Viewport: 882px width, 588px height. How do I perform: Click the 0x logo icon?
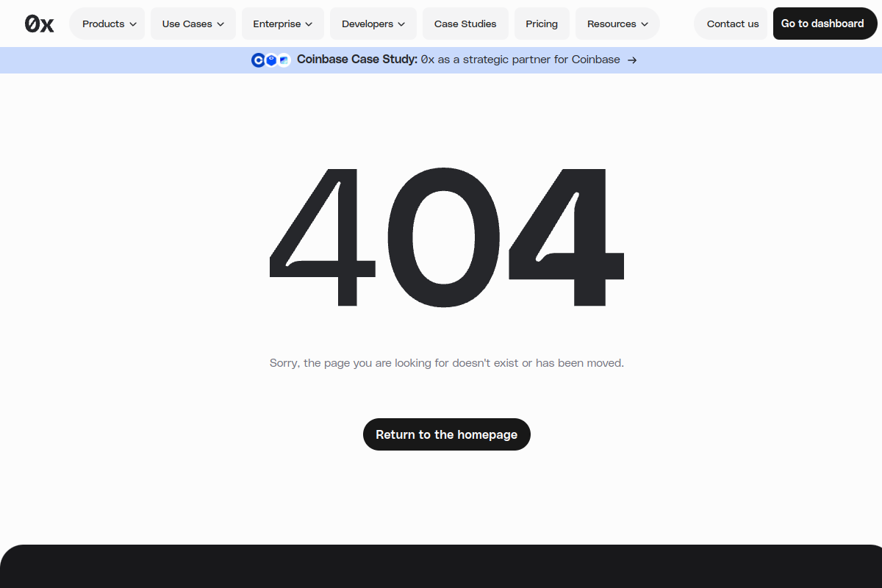(x=39, y=24)
